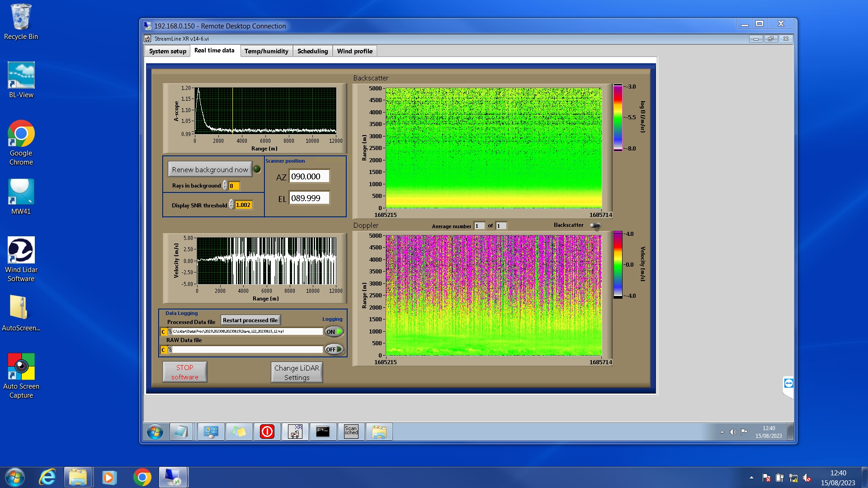Screen dimensions: 868x488
Task: Turn off processed data Logging ON switch
Action: (x=334, y=332)
